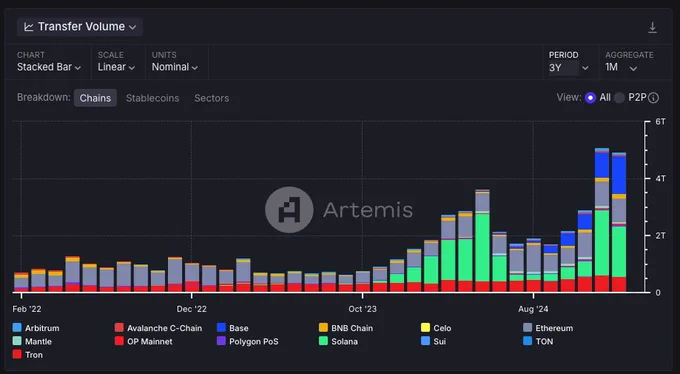Click the first bar at Feb '22
Image resolution: width=680 pixels, height=374 pixels.
21,282
